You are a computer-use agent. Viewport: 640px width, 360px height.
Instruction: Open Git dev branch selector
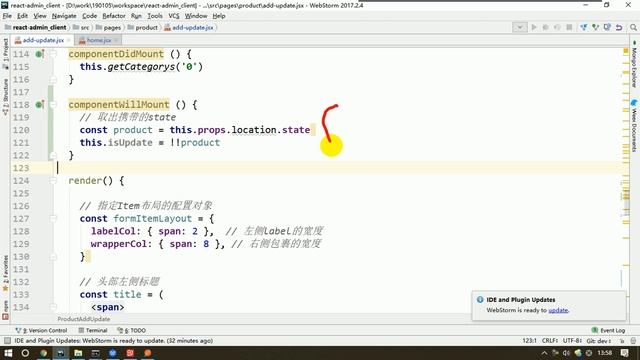point(599,340)
